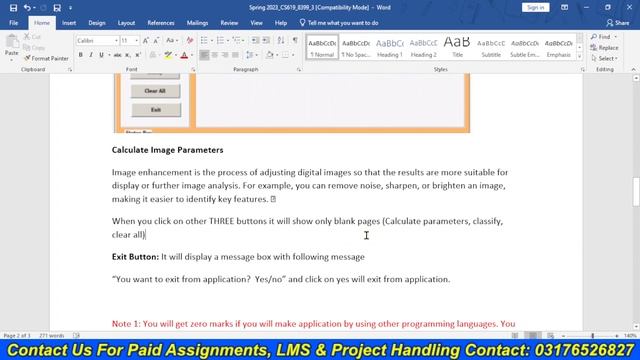Toggle Underline formatting
The width and height of the screenshot is (640, 360).
(x=101, y=55)
